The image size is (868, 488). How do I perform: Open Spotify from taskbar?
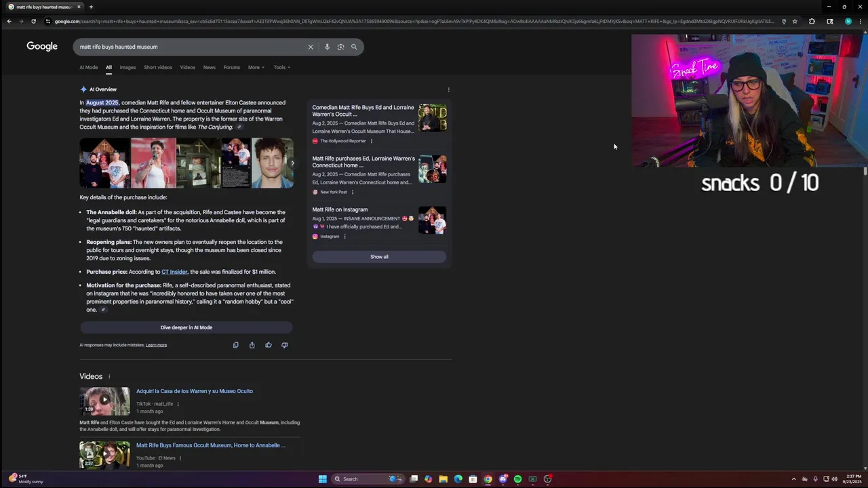tap(517, 479)
